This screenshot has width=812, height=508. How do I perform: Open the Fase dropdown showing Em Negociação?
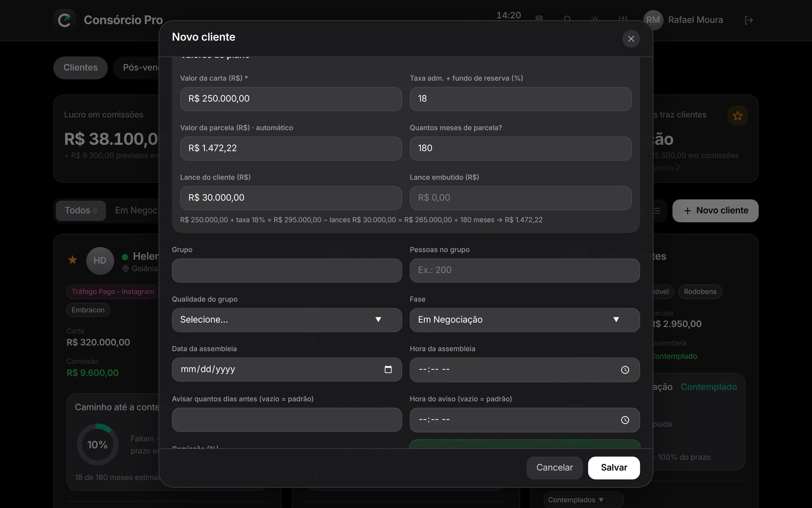[x=525, y=320]
